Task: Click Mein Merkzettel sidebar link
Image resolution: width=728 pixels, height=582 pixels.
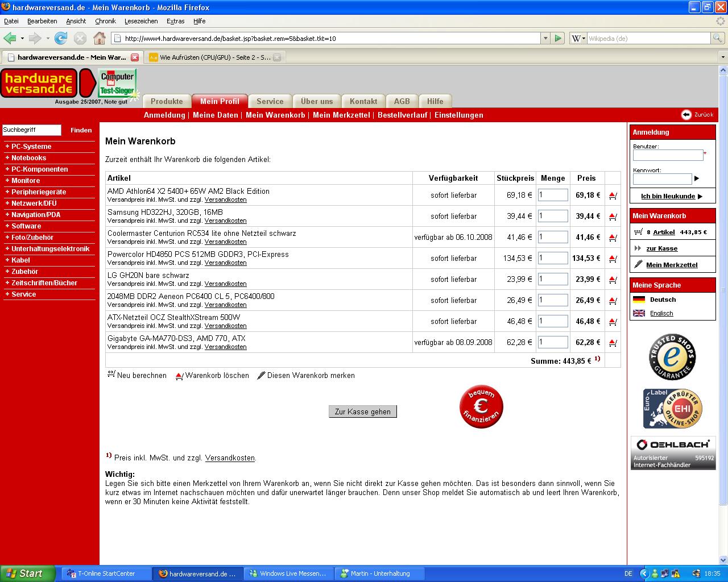Action: click(671, 265)
